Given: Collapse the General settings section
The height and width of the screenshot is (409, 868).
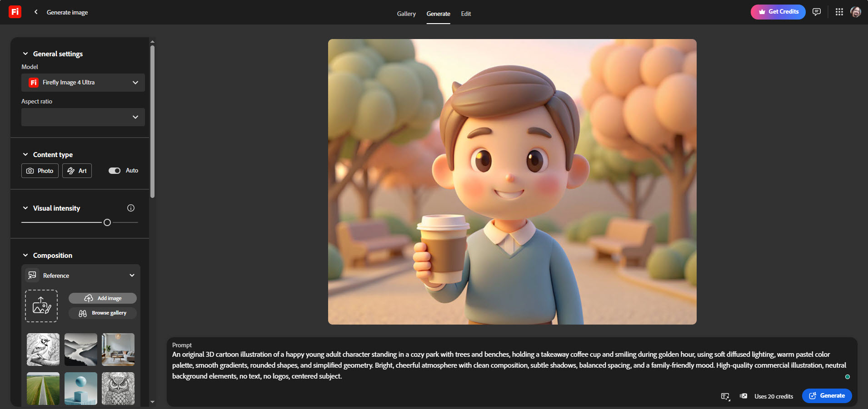Looking at the screenshot, I should [25, 54].
